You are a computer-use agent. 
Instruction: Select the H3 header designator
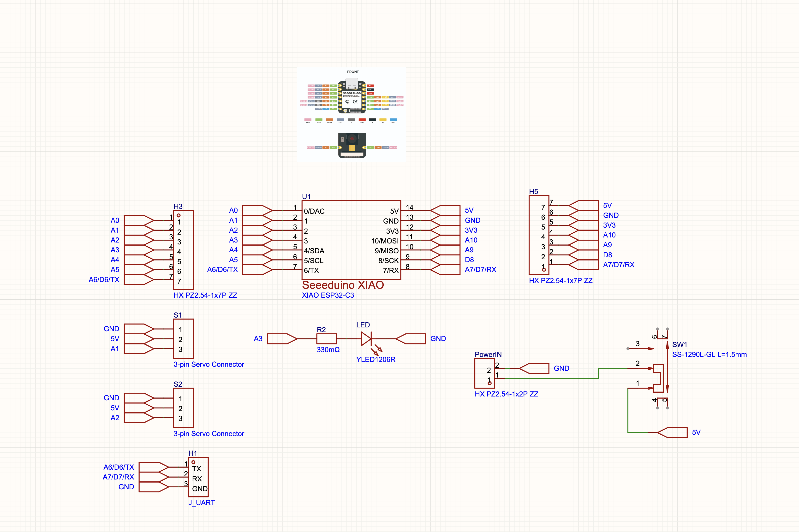[178, 206]
